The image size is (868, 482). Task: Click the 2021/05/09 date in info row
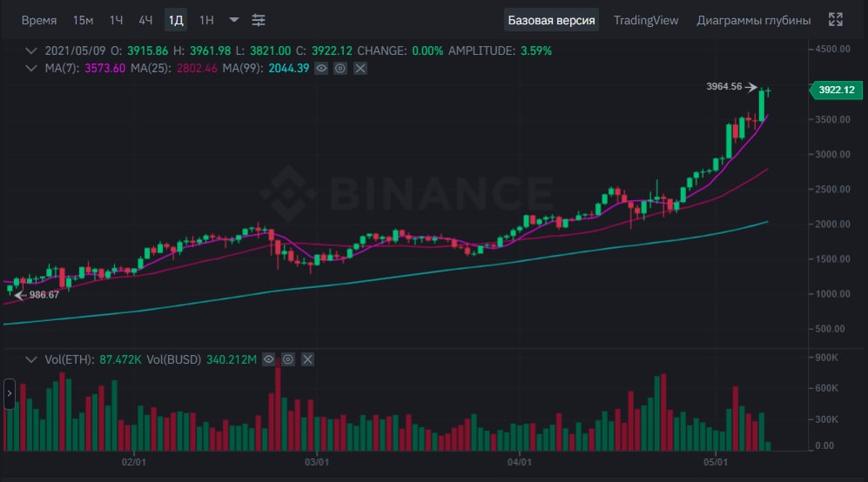tap(75, 51)
